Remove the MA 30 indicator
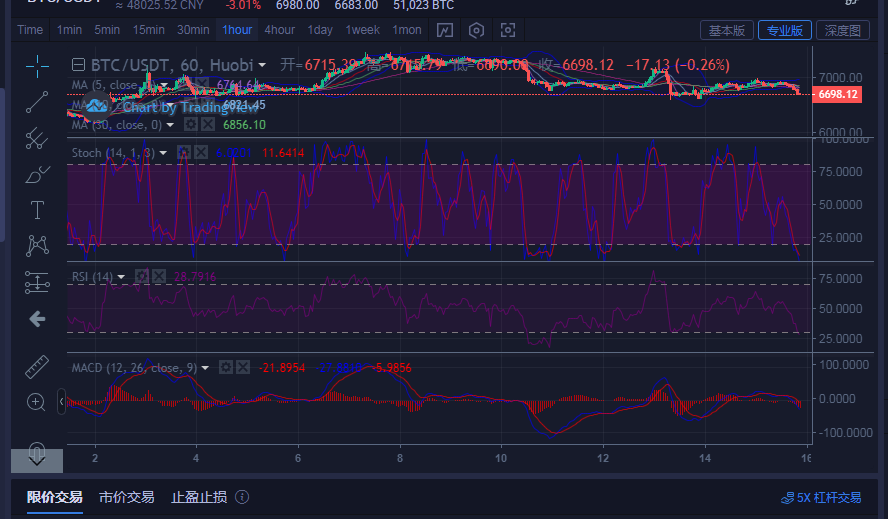 208,124
